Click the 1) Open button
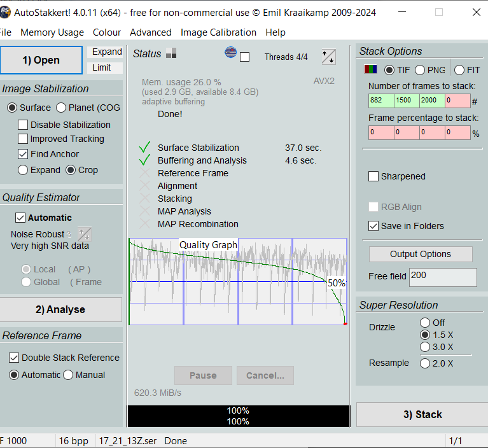Image resolution: width=488 pixels, height=448 pixels. (41, 60)
